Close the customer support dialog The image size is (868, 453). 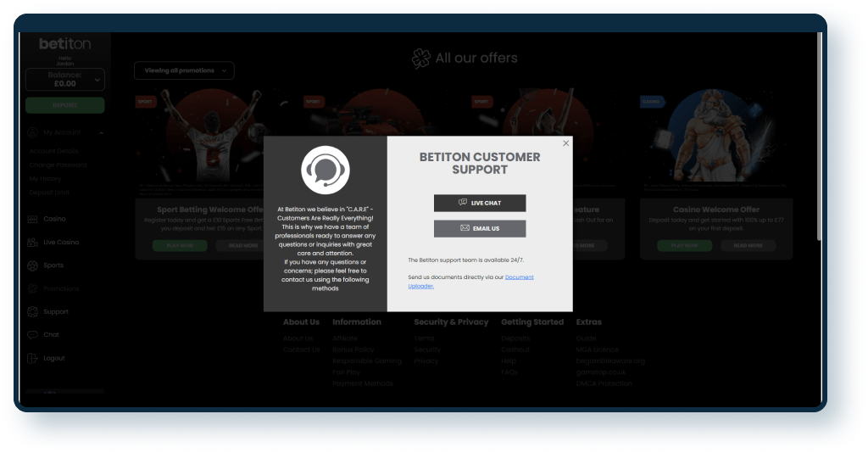coord(566,143)
